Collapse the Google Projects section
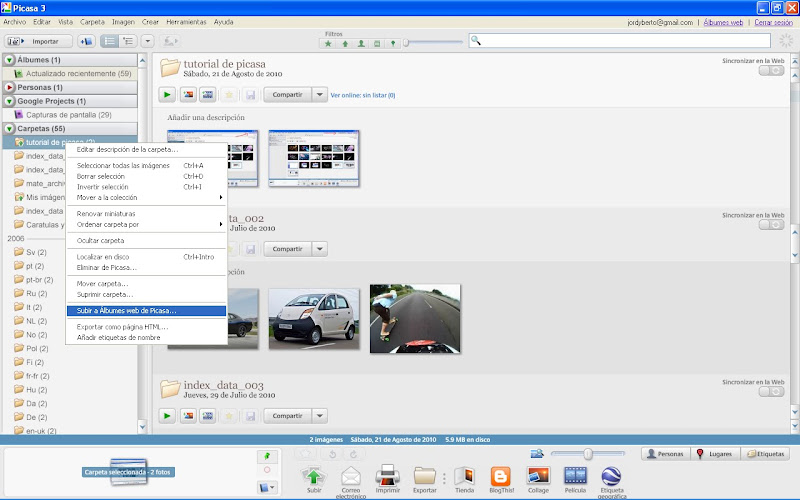800x500 pixels. (x=9, y=101)
